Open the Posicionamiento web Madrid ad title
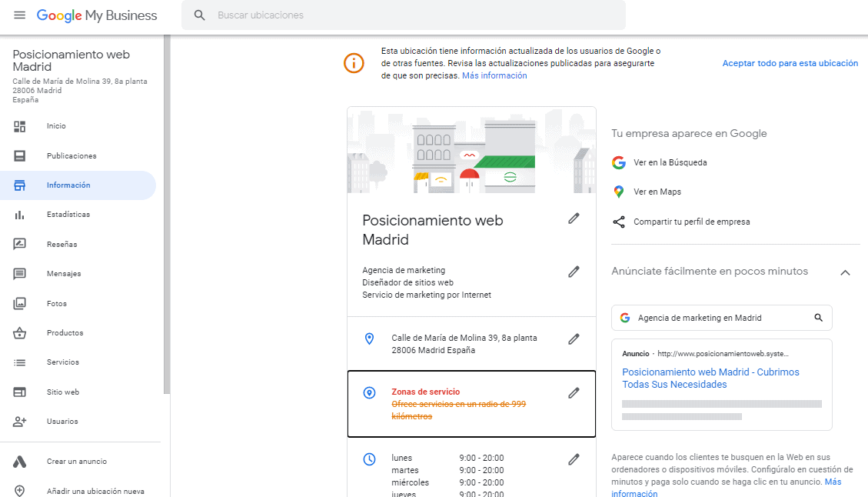The height and width of the screenshot is (497, 868). pyautogui.click(x=710, y=379)
